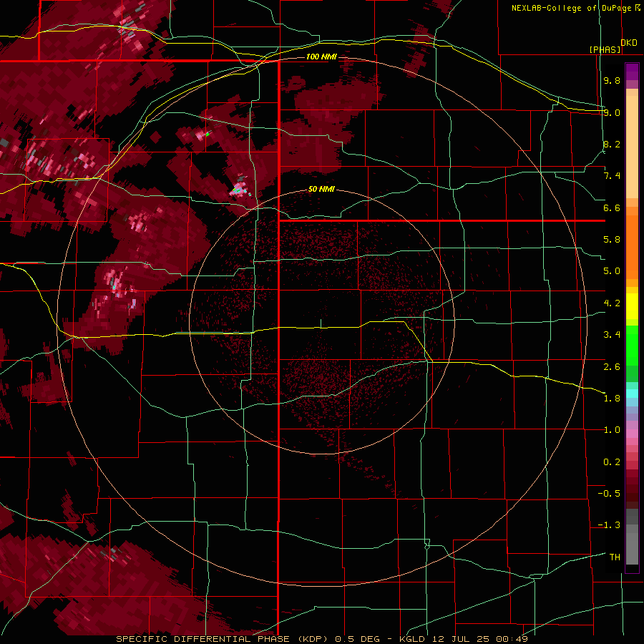Click the 7.4 value on the scale
The width and height of the screenshot is (644, 644).
click(612, 176)
